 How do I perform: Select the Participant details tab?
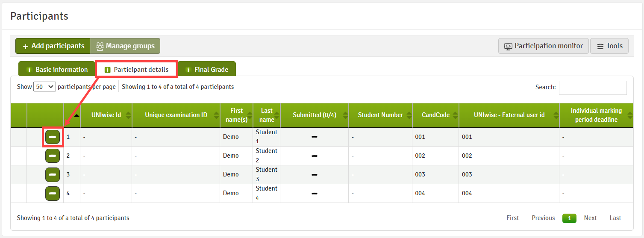(136, 70)
